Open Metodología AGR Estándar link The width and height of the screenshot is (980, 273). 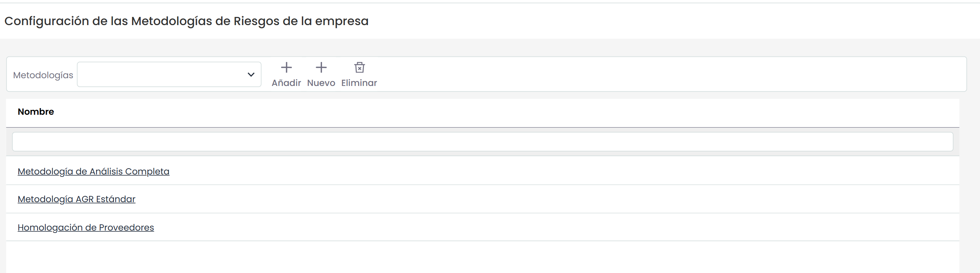[77, 199]
